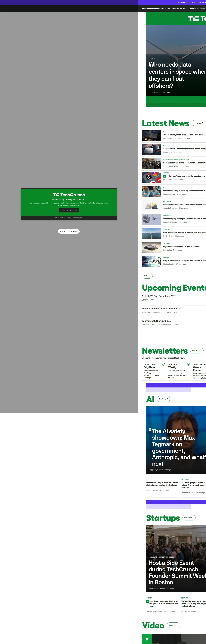Click Disable my adblocker button
This screenshot has width=206, height=644.
(x=69, y=210)
